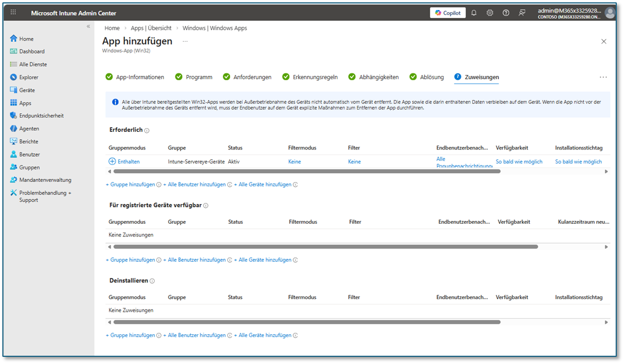Open Geräte in sidebar
Viewport: 624px width, 364px height.
click(27, 90)
